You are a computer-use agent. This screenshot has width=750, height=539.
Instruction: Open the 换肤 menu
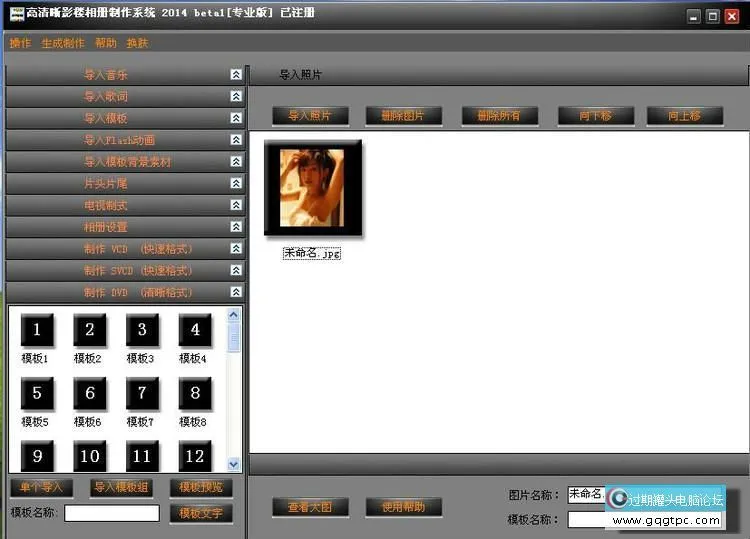pyautogui.click(x=137, y=43)
